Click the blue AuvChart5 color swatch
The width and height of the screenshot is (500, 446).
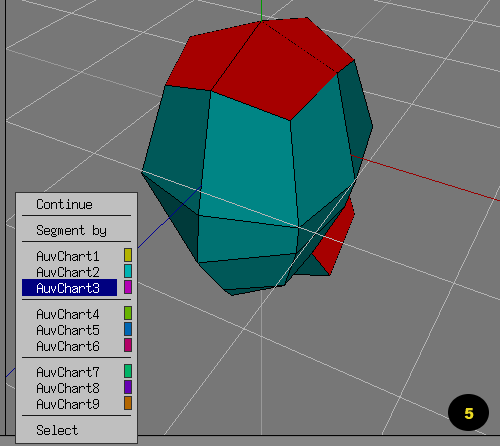click(128, 329)
